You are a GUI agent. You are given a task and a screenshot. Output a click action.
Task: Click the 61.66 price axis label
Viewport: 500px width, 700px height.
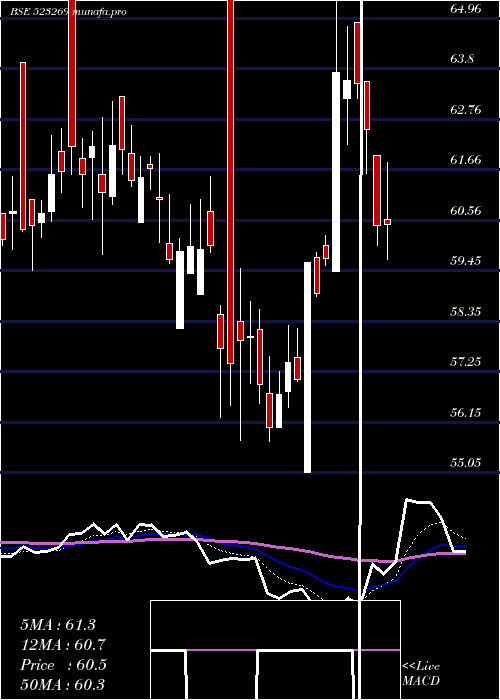466,159
